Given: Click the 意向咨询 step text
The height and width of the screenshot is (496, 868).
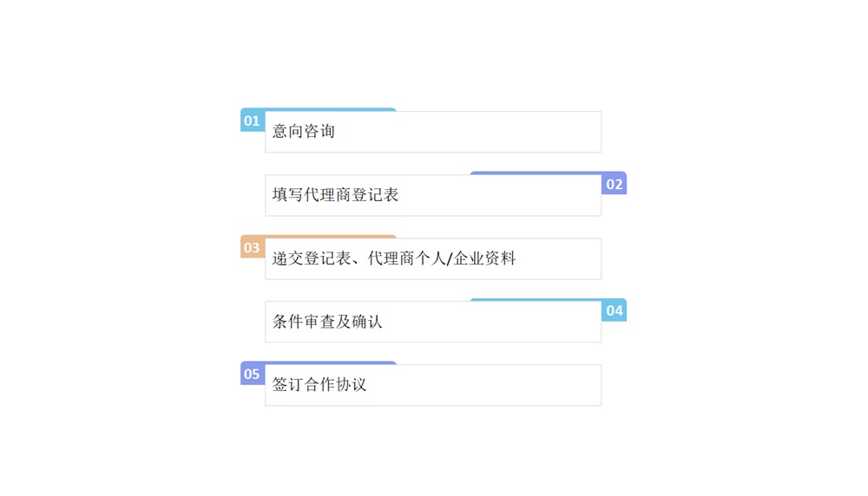Looking at the screenshot, I should click(303, 131).
